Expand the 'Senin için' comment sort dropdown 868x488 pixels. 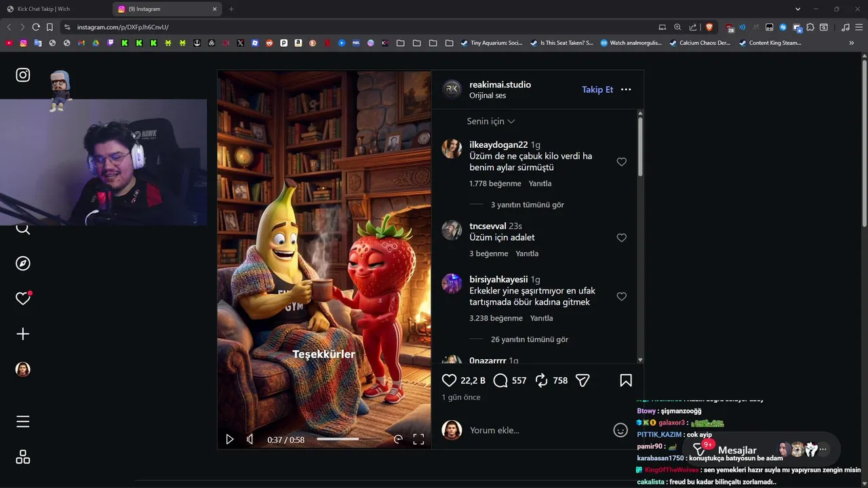click(x=491, y=121)
